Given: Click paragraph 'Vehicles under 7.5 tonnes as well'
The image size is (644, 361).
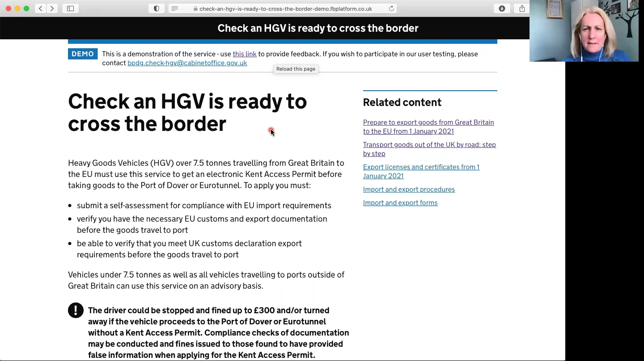Looking at the screenshot, I should [206, 280].
